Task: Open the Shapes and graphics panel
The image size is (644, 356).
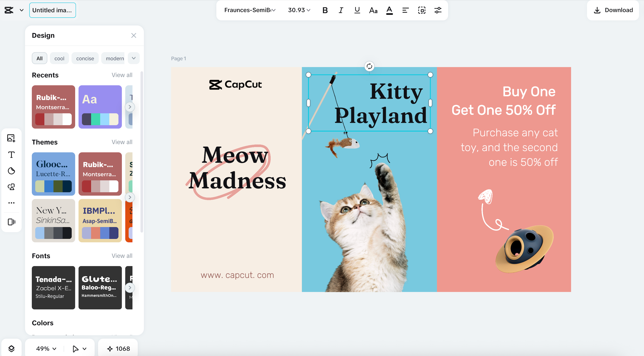Action: click(x=11, y=187)
